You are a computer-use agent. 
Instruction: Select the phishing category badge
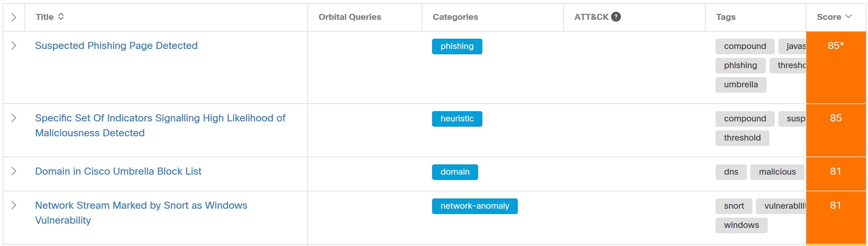coord(457,47)
